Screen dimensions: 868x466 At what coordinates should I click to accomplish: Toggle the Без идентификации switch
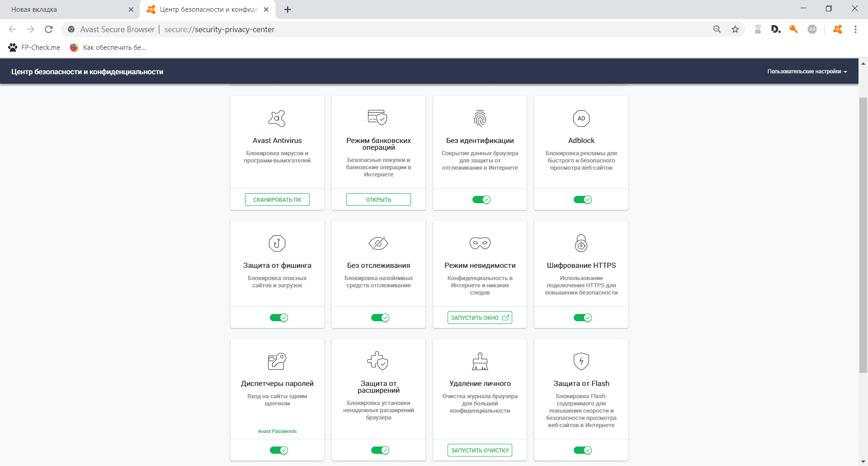tap(481, 200)
